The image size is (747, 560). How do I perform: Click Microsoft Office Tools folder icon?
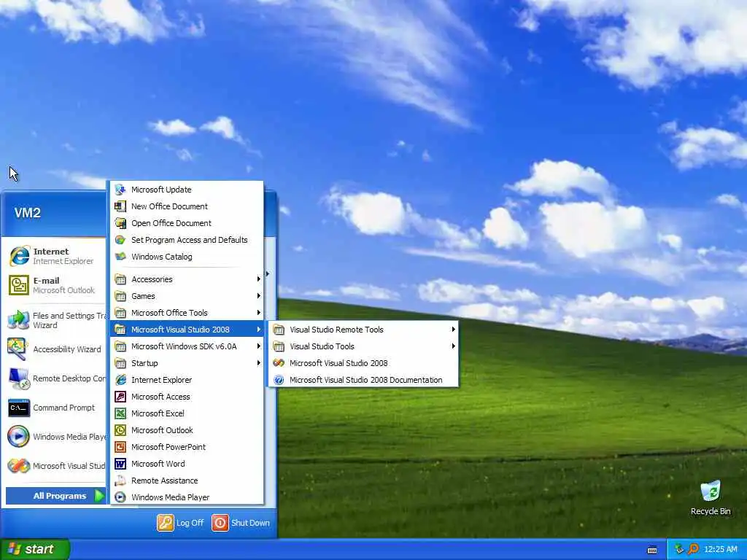[x=120, y=313]
